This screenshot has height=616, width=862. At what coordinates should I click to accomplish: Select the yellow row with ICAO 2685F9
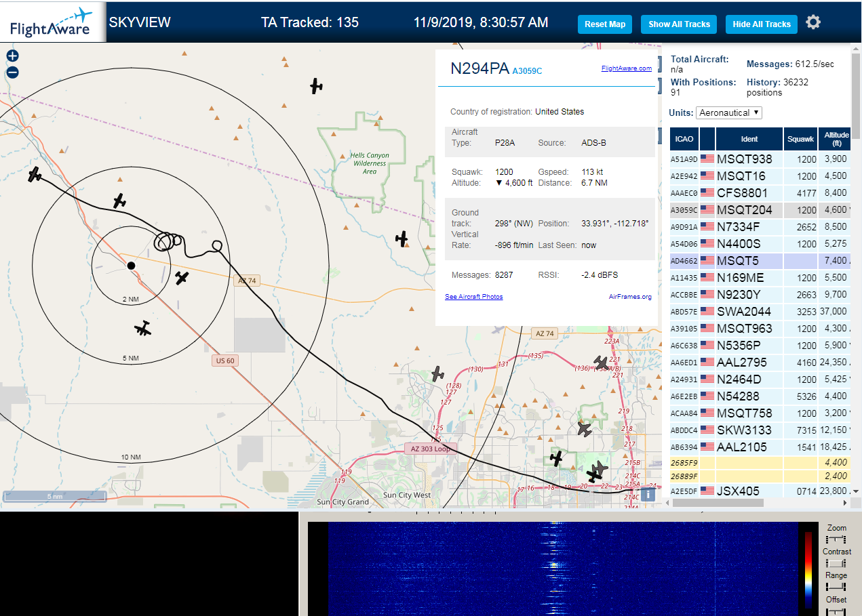760,462
